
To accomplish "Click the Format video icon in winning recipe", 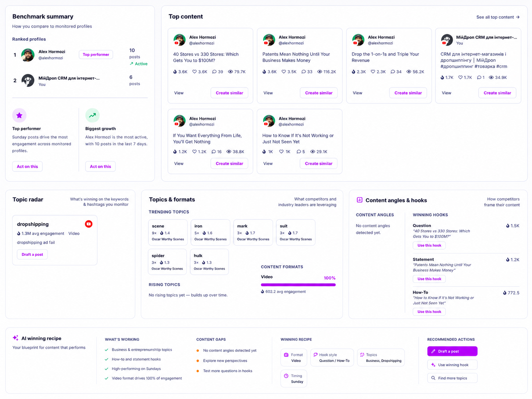I will [286, 355].
